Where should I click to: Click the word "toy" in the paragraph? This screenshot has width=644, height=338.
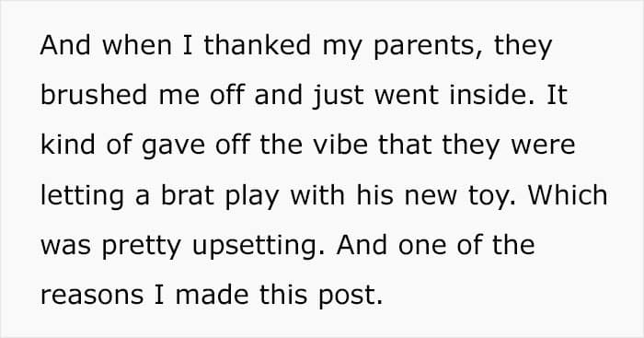tap(494, 197)
